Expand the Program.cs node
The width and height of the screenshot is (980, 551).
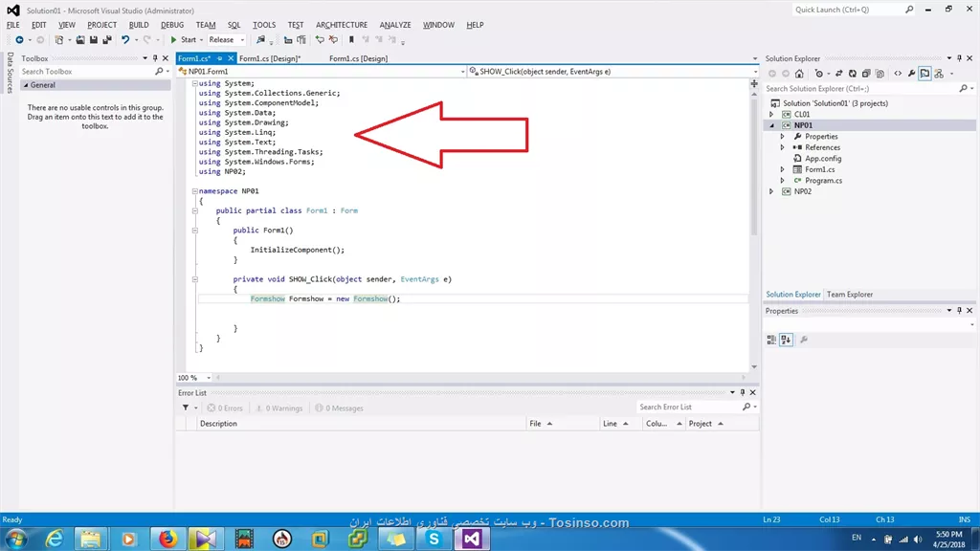click(x=782, y=181)
